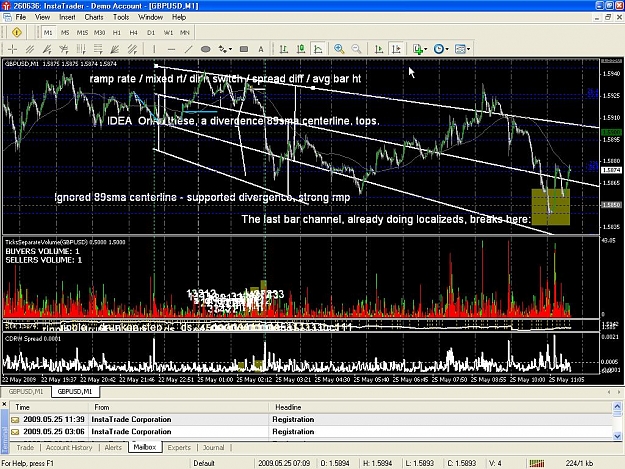The image size is (625, 469).
Task: Toggle the yellow diamond Expert Advisors button
Action: pos(17,32)
